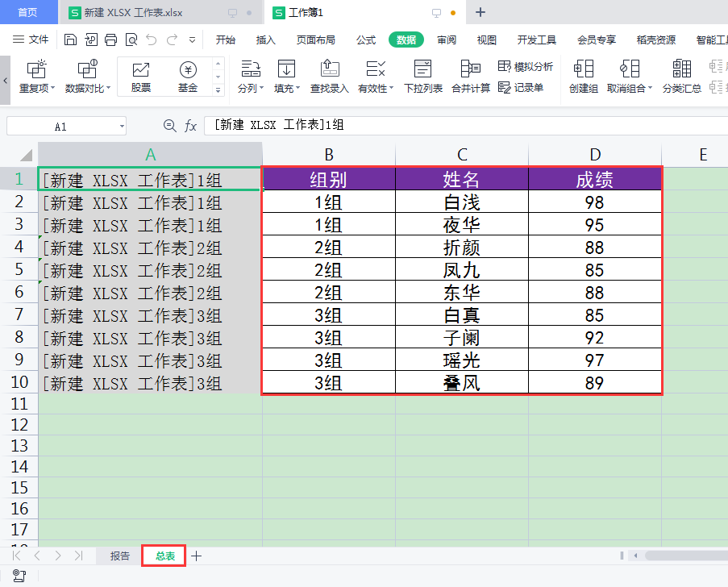
Task: Click the Save icon in the quick toolbar
Action: (x=70, y=40)
